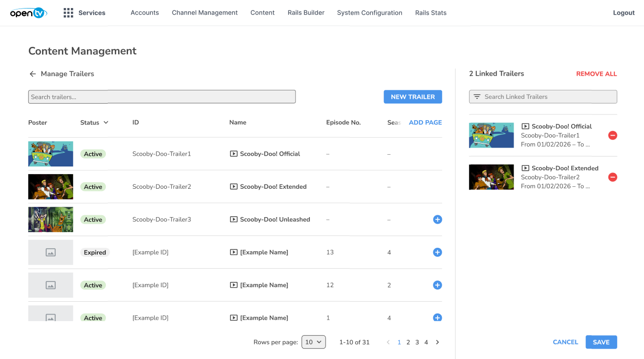Go to the previous page arrow

(388, 342)
